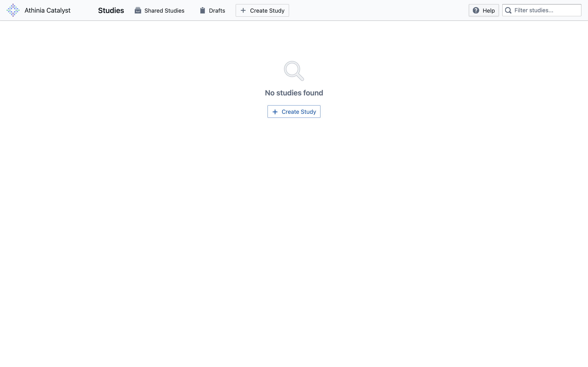The image size is (588, 367).
Task: Click the Shared Studies archive box icon
Action: [x=138, y=10]
